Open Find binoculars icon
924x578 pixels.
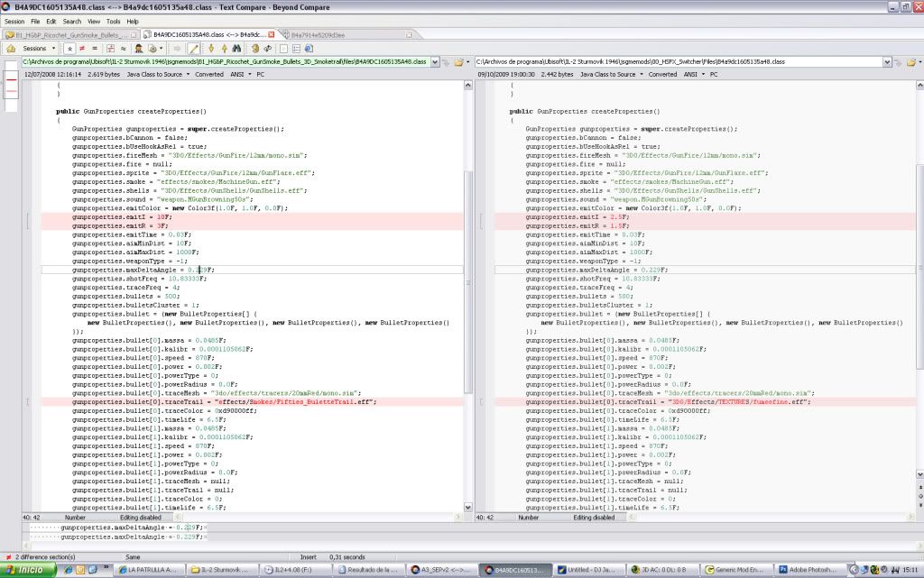(237, 49)
